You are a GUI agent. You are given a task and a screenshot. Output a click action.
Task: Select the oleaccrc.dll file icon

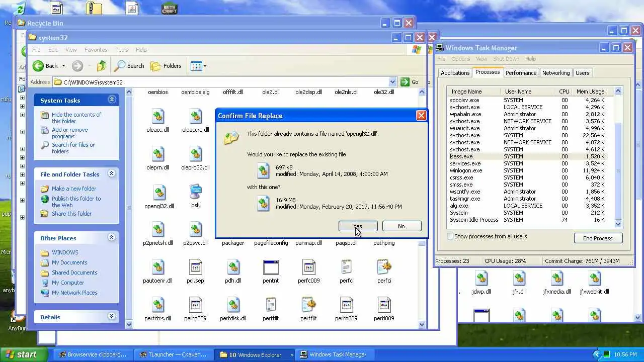coord(195,116)
